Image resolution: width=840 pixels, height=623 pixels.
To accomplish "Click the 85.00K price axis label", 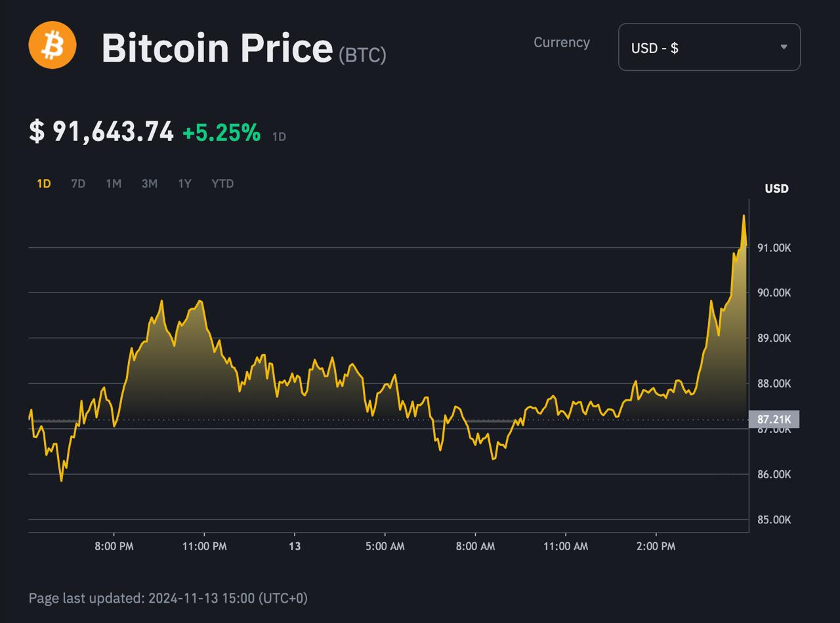I will click(774, 520).
